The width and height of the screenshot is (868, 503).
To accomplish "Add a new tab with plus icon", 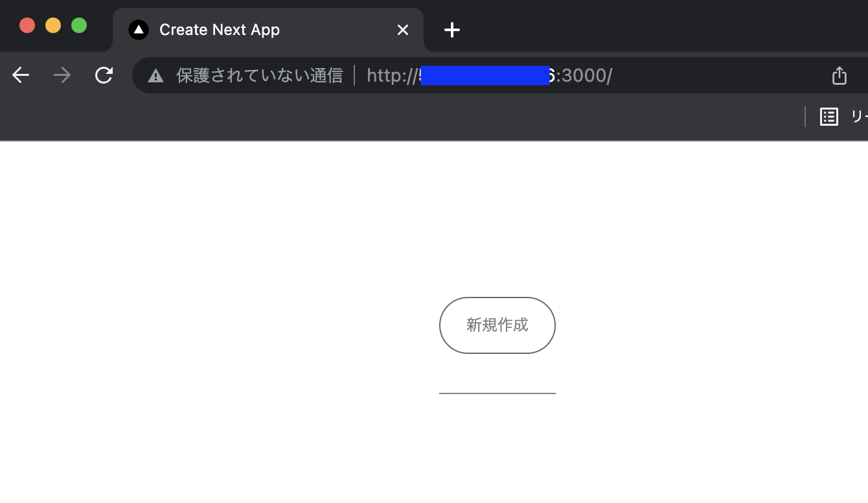I will click(452, 30).
